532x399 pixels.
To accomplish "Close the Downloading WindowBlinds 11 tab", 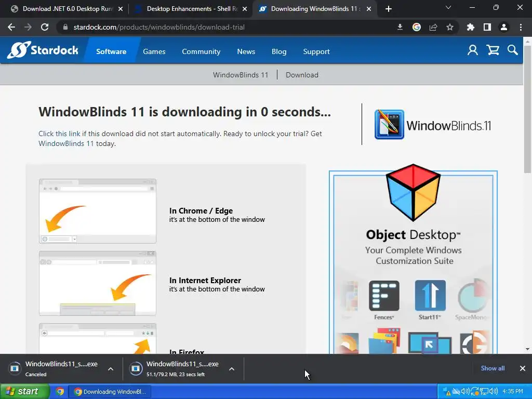I will (369, 9).
